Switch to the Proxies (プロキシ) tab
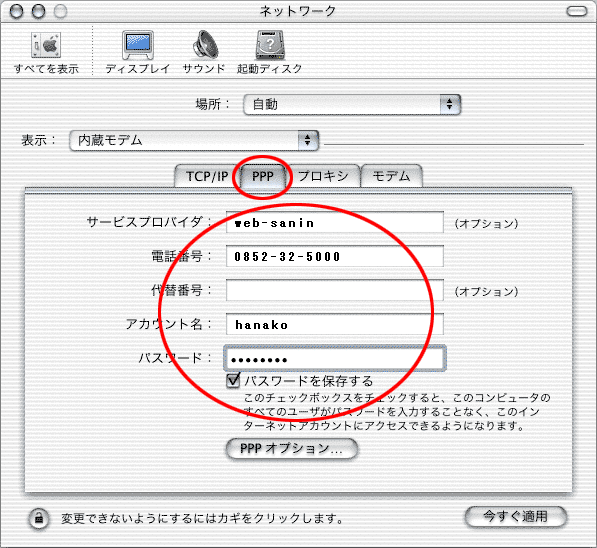Viewport: 597px width, 548px height. pos(323,176)
